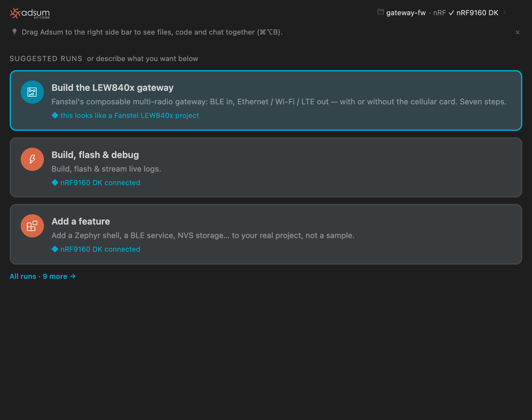
Task: Click the 'or describe what you want below' text
Action: [143, 59]
